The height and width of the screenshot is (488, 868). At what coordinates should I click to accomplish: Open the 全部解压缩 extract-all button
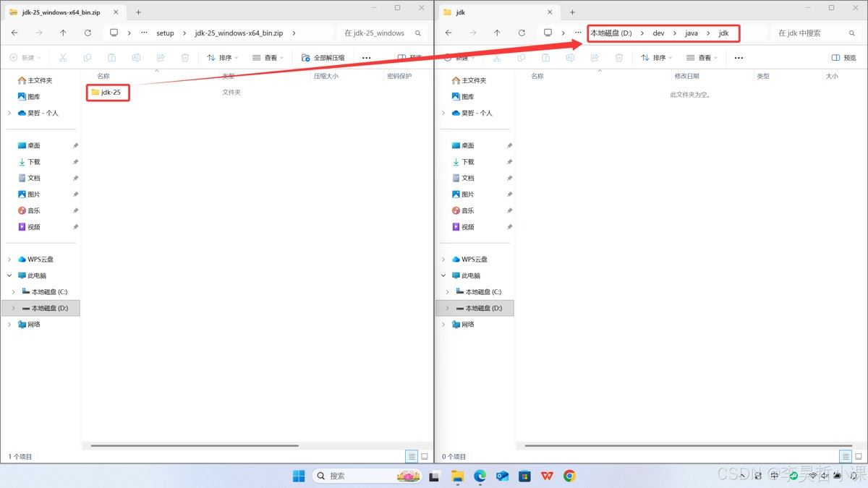point(323,58)
